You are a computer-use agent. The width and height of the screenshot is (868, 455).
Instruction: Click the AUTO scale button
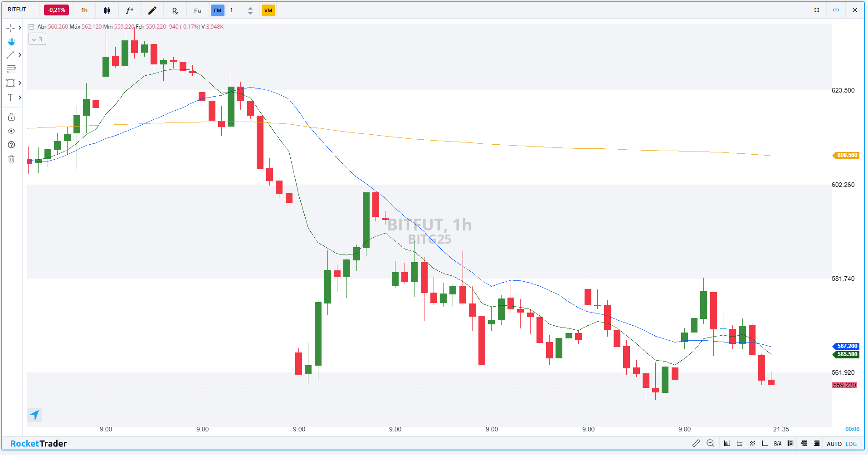[834, 444]
